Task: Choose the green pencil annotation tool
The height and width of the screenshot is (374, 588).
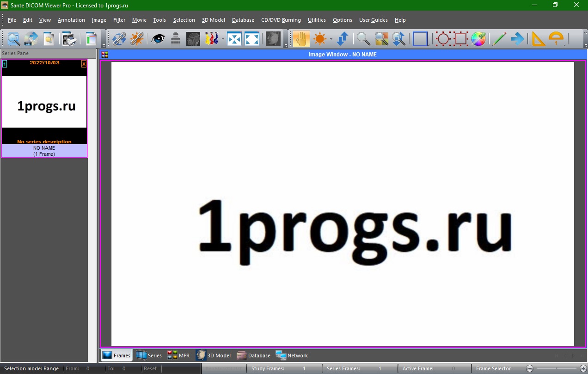Action: pyautogui.click(x=499, y=39)
